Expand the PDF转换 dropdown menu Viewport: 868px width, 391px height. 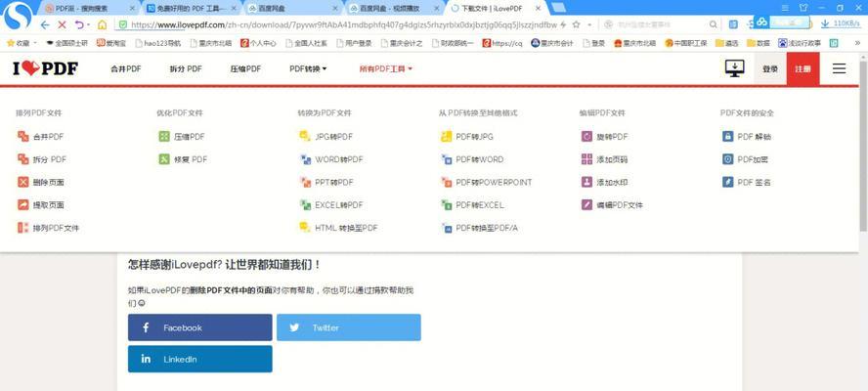click(308, 68)
